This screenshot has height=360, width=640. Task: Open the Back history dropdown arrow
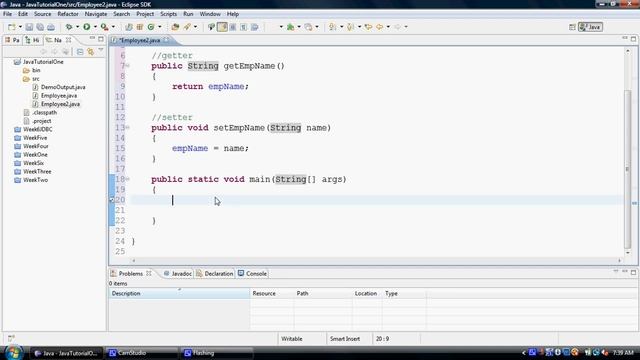(388, 27)
